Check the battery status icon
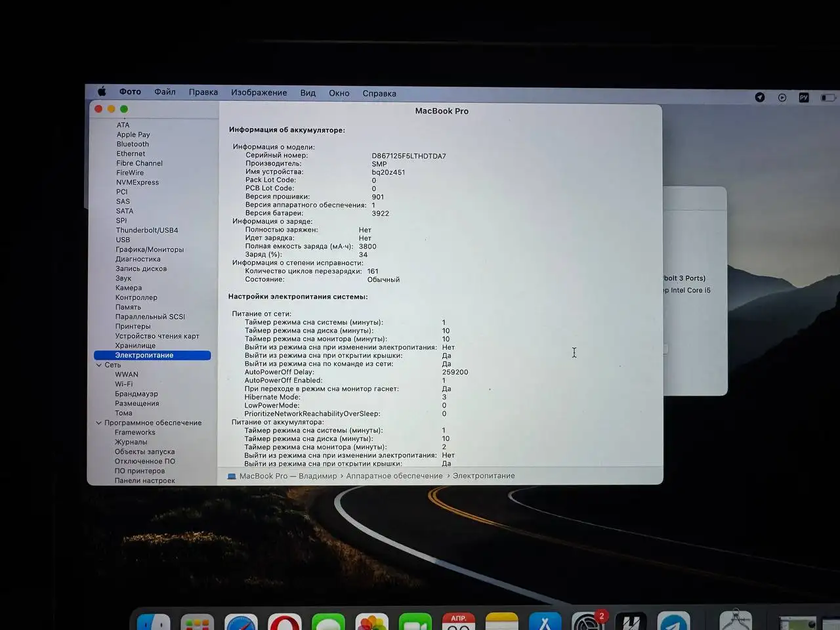The height and width of the screenshot is (630, 840). click(828, 98)
